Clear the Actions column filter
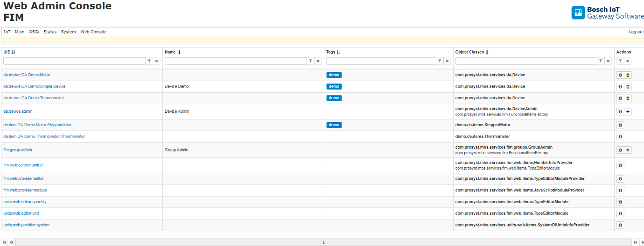The image size is (644, 246). click(x=628, y=61)
